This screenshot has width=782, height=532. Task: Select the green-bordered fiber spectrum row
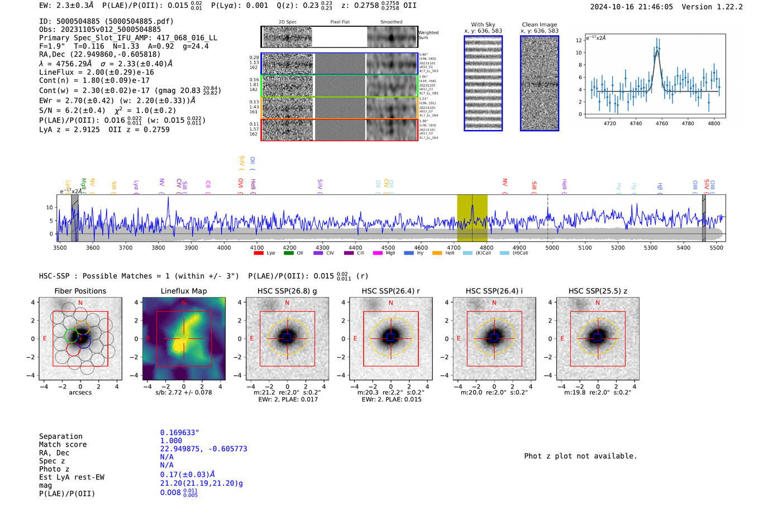click(339, 86)
